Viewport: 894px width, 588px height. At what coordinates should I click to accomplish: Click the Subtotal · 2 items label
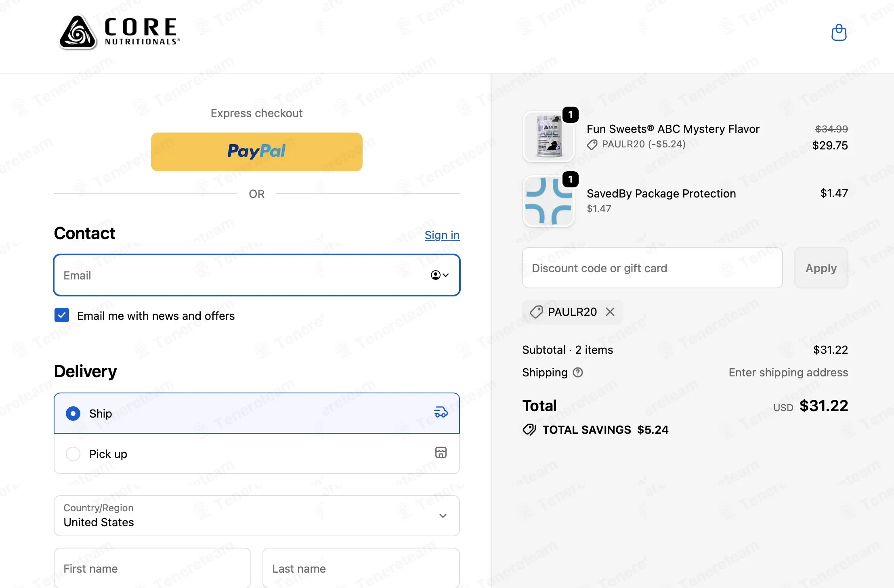coord(568,350)
